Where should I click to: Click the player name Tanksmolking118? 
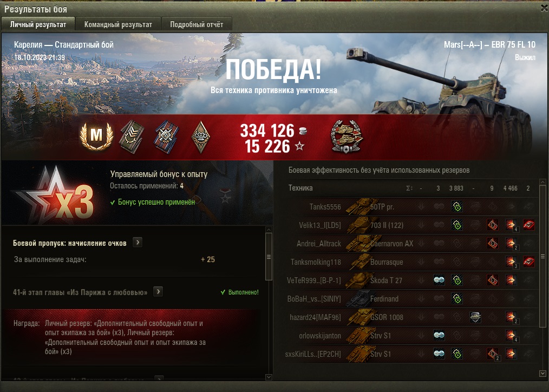pyautogui.click(x=316, y=262)
